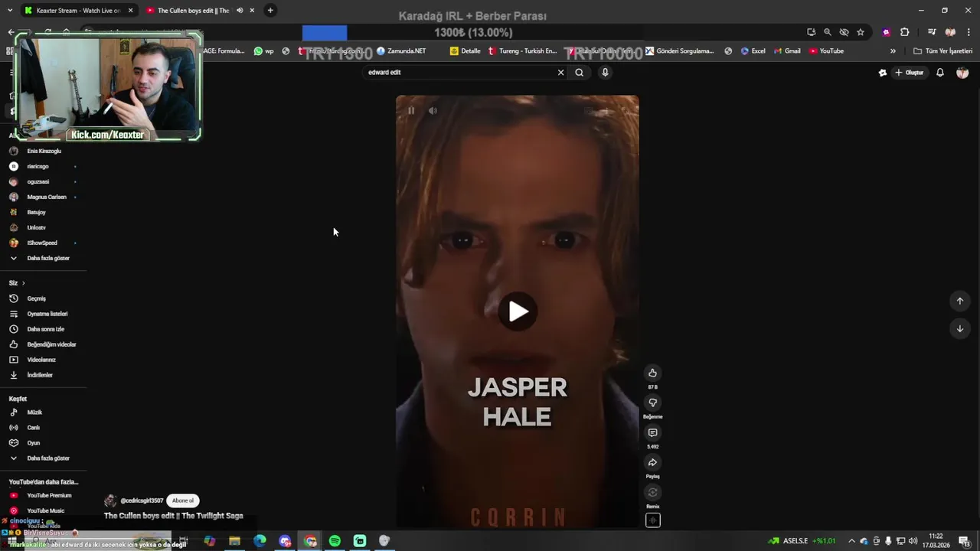Viewport: 980px width, 551px height.
Task: Open YouTube Premium link
Action: 48,495
